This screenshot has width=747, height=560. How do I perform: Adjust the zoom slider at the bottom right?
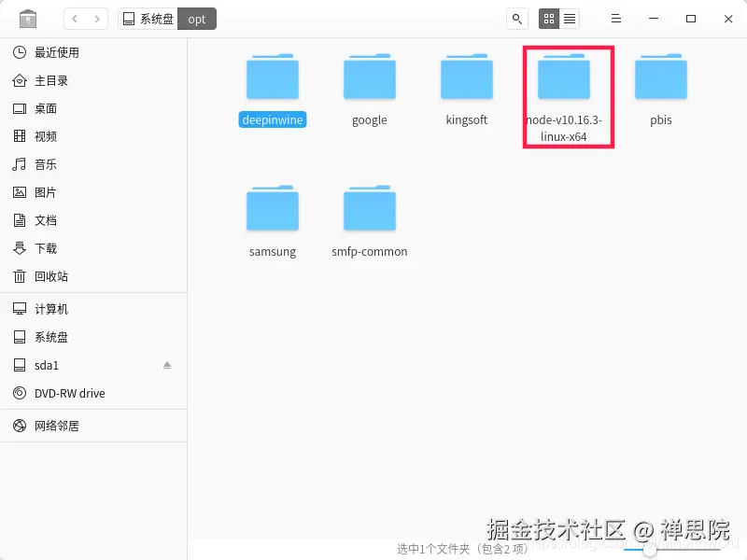[x=651, y=552]
